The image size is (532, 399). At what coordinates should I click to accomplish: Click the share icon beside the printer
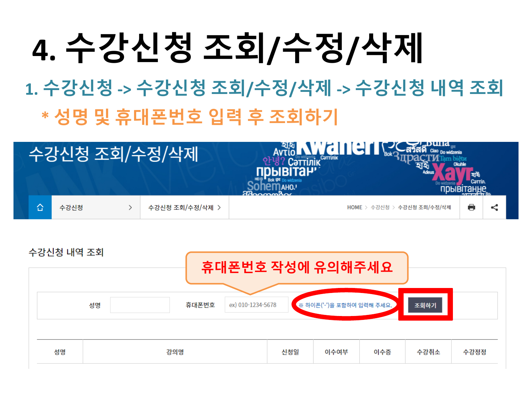[494, 207]
